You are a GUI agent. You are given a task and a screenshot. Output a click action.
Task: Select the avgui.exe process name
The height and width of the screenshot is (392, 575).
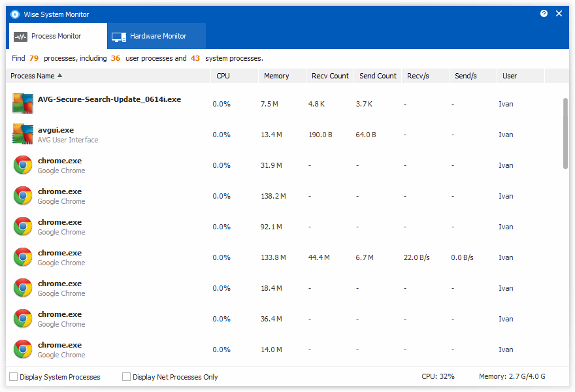click(x=56, y=130)
